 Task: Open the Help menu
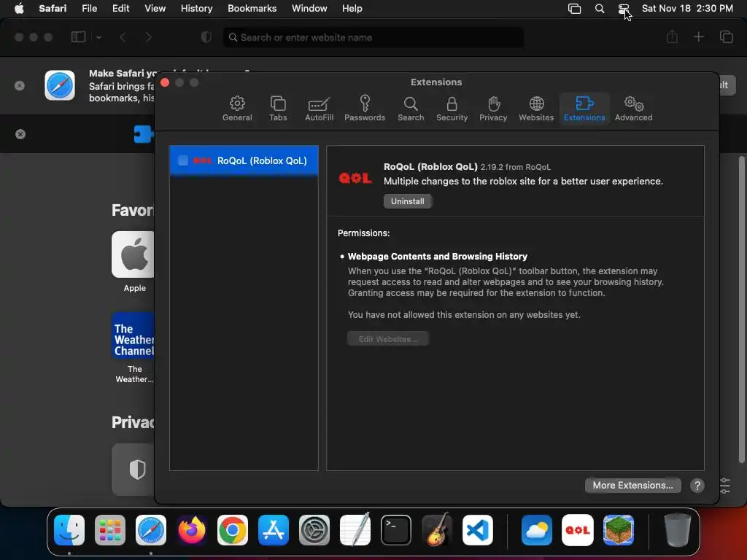[352, 9]
